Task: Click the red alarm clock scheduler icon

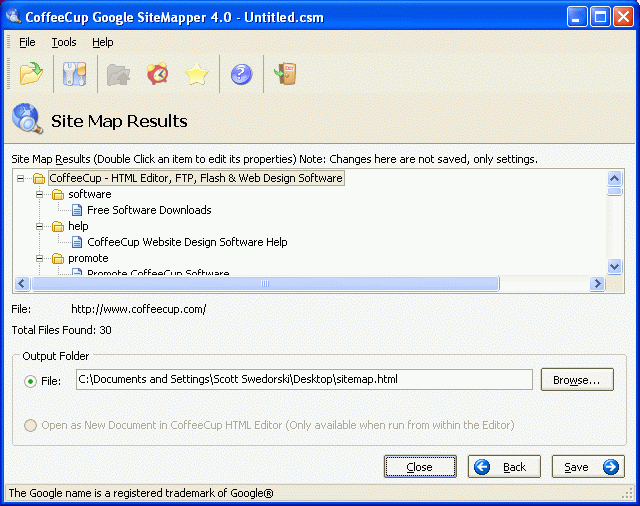Action: 158,74
